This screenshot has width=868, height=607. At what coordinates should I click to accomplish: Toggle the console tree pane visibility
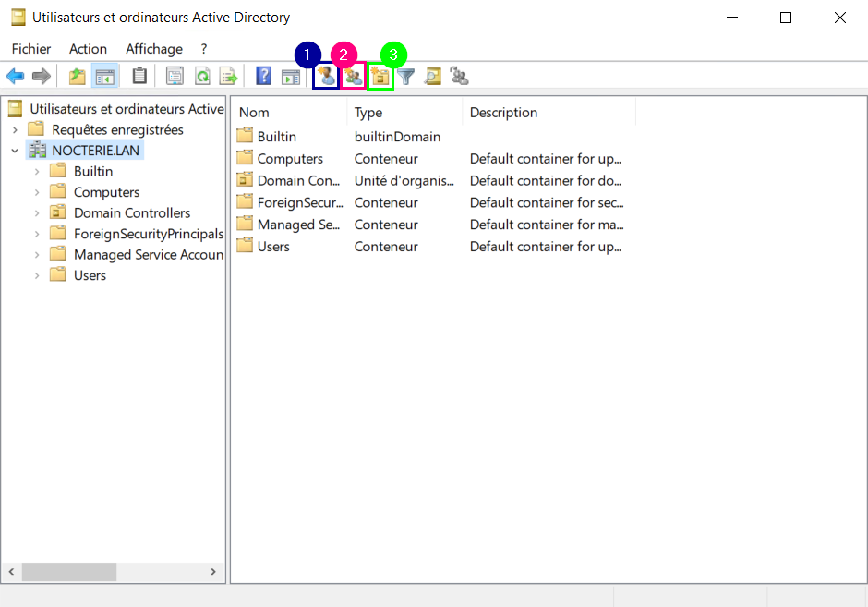(x=104, y=77)
